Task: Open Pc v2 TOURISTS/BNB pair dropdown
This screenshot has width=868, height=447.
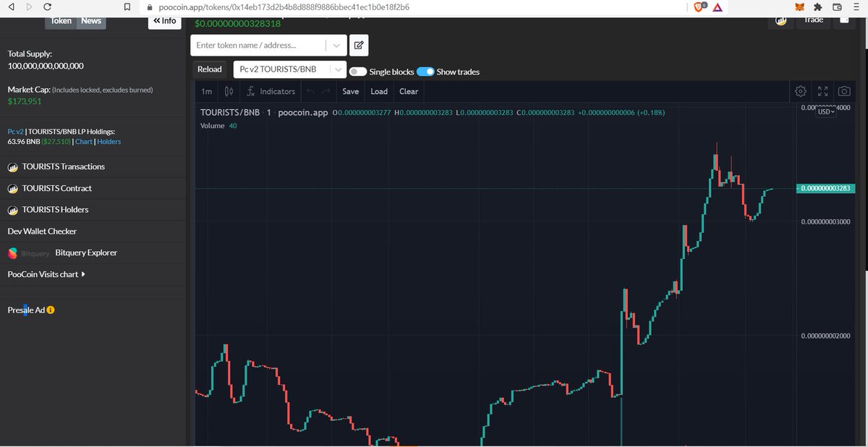Action: [290, 69]
